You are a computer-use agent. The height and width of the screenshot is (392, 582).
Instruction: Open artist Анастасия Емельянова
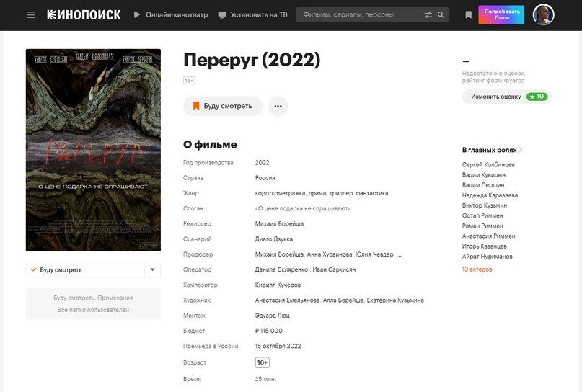287,300
